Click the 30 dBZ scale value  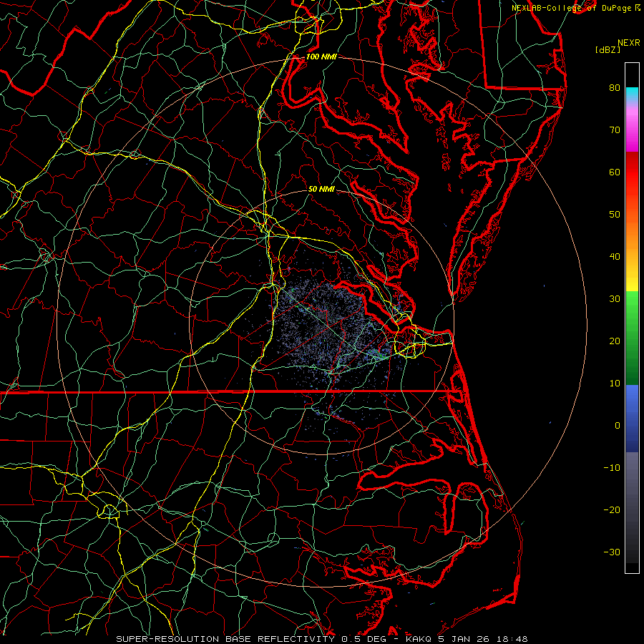[614, 299]
